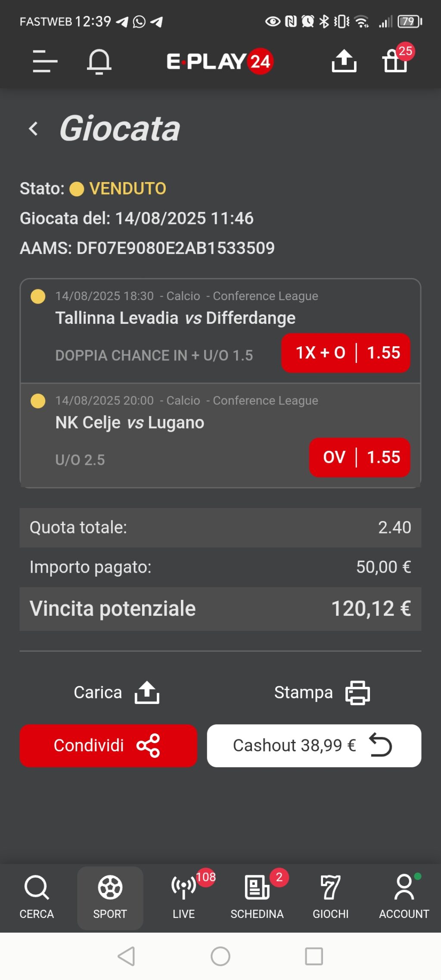Screen dimensions: 441x980
Task: Tap the Carica upload icon
Action: click(147, 692)
